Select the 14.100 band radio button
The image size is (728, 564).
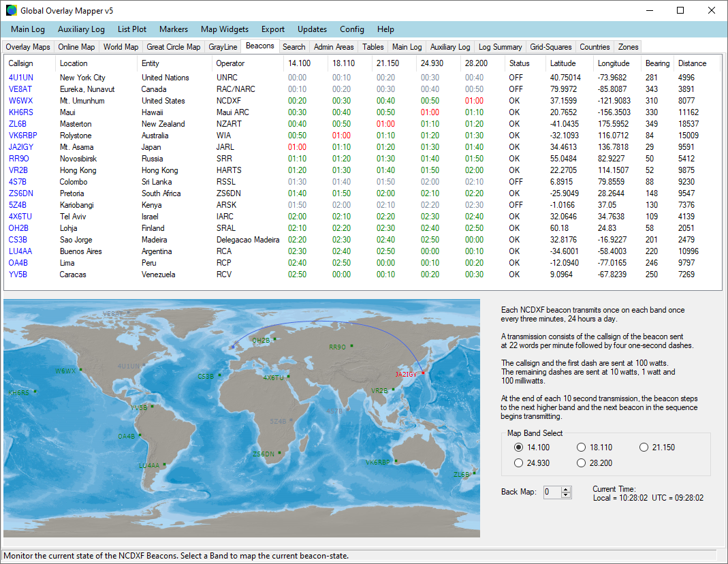(519, 448)
